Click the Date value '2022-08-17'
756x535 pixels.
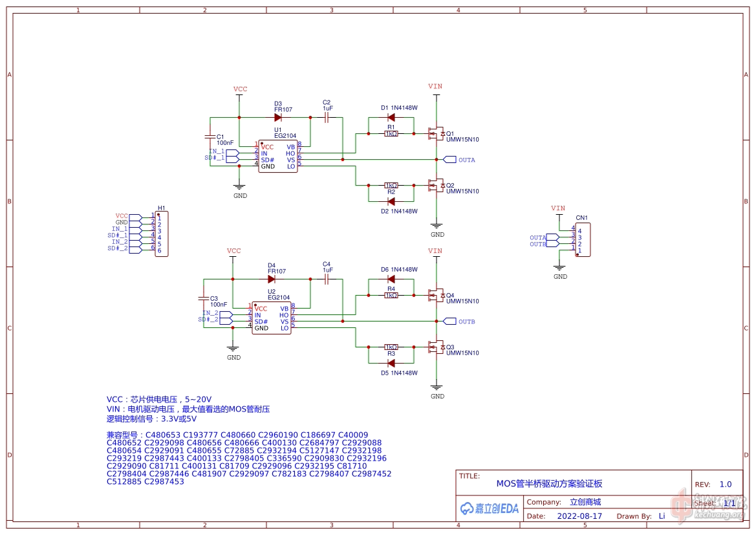tap(579, 516)
